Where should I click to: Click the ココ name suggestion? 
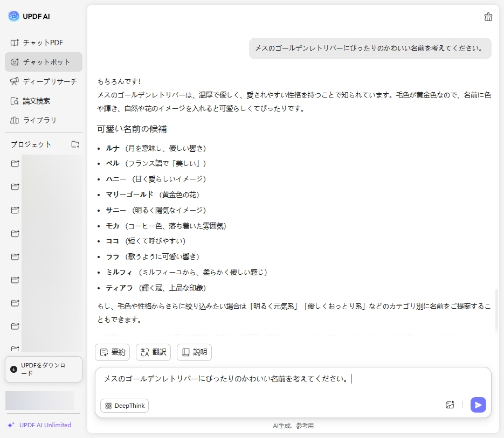pyautogui.click(x=113, y=241)
